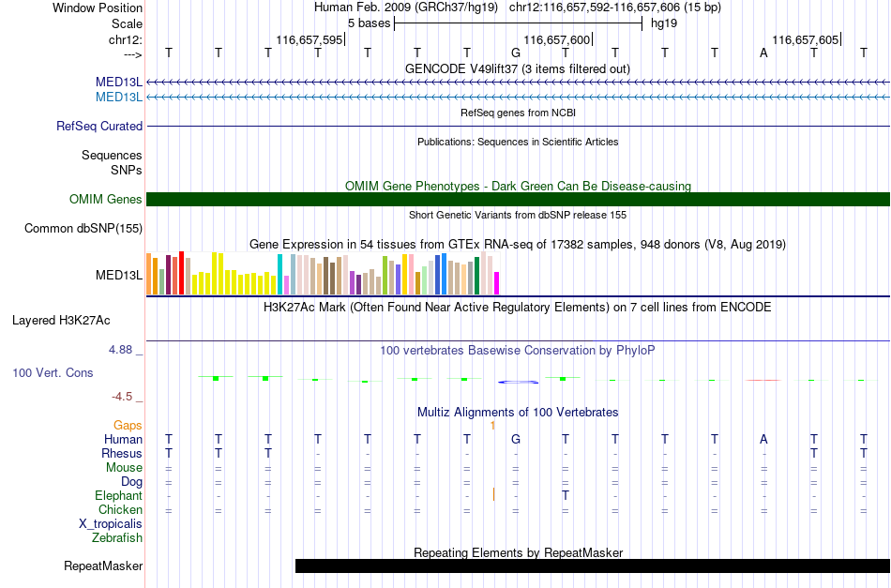The height and width of the screenshot is (588, 891).
Task: Click the magenta last GTEx expression bar
Action: pyautogui.click(x=497, y=283)
